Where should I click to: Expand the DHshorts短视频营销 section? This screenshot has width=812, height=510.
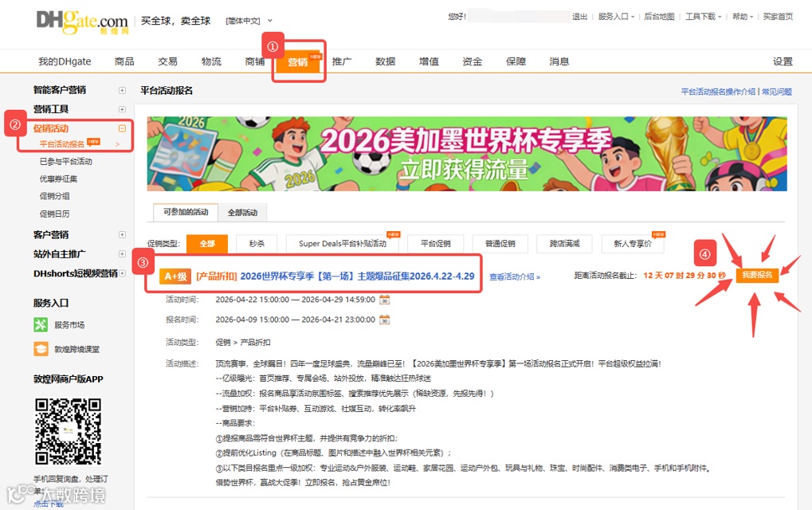[x=122, y=273]
